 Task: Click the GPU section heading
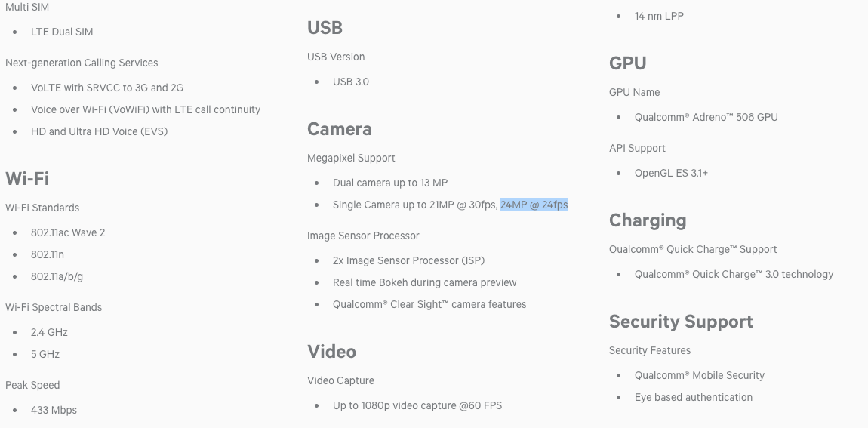[x=627, y=63]
